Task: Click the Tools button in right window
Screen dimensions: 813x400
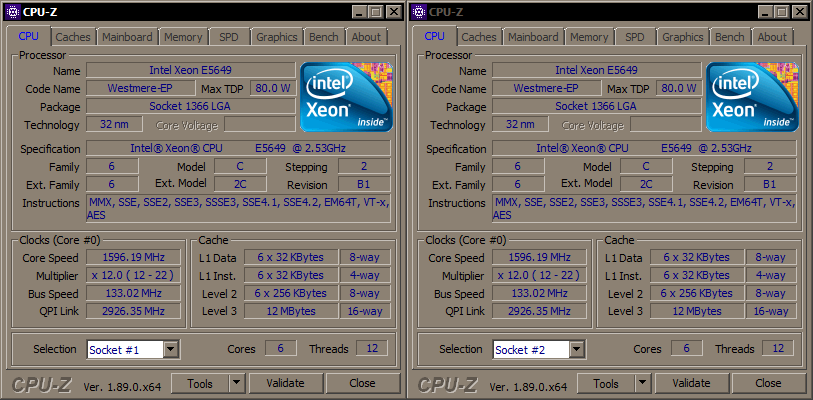Action: (x=605, y=383)
